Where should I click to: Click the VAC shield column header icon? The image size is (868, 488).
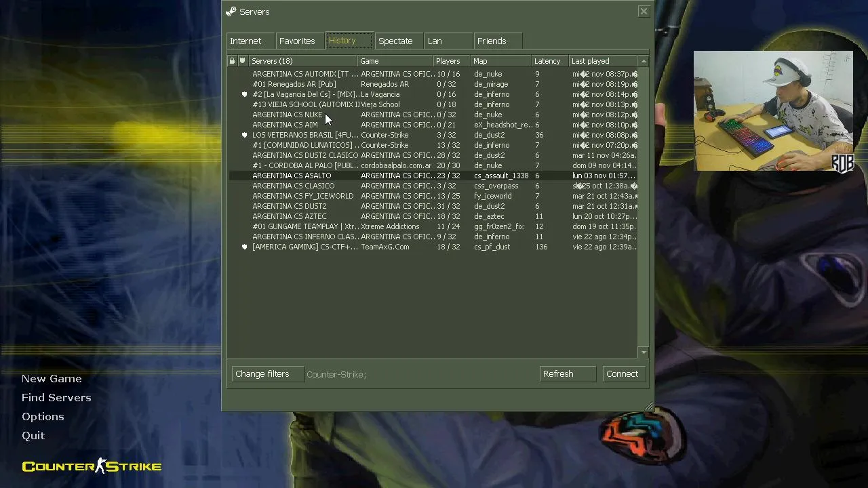click(x=242, y=61)
